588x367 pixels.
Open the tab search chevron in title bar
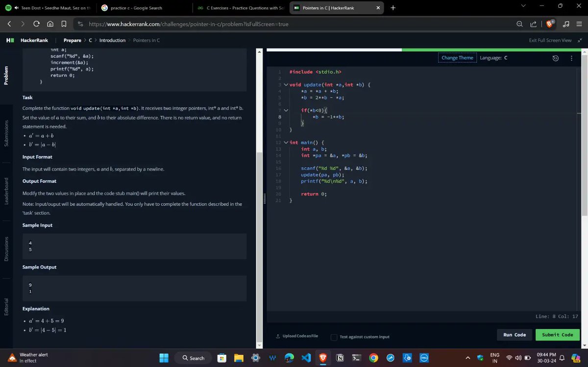(x=523, y=6)
